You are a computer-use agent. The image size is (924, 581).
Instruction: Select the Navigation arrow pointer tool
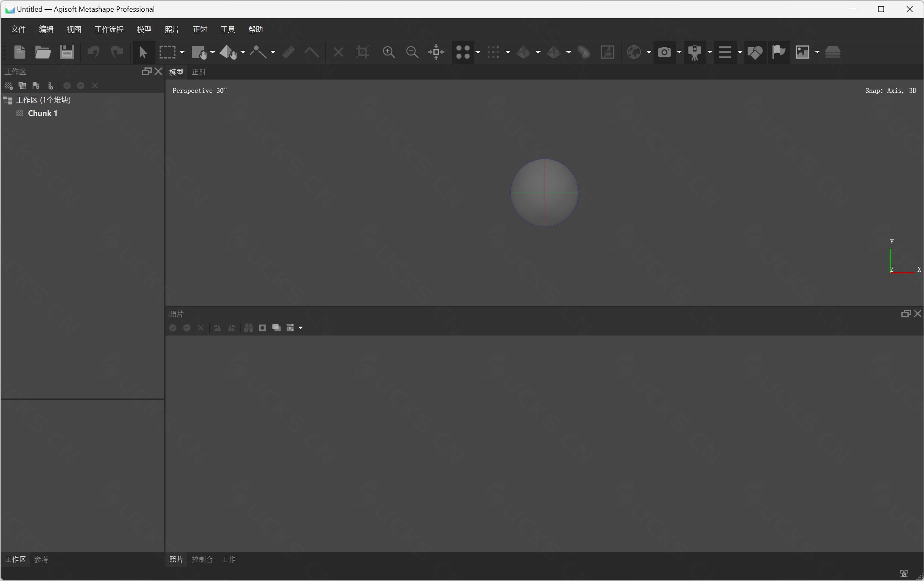(x=143, y=52)
